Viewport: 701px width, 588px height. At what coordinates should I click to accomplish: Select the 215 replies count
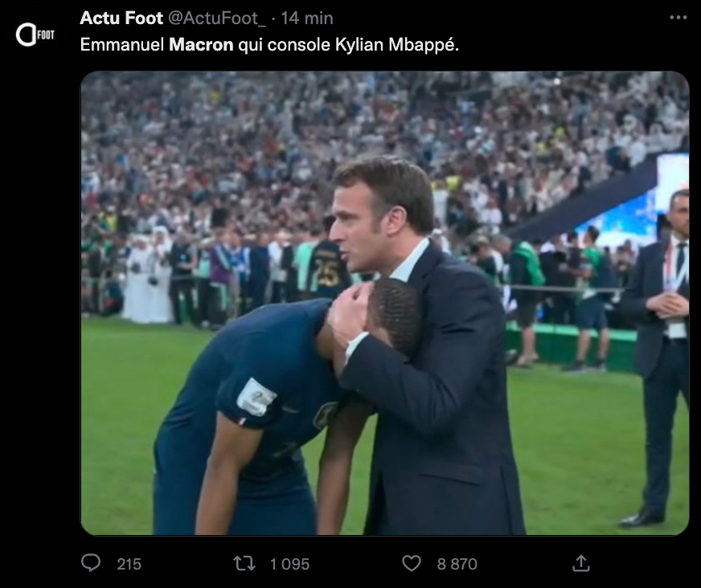[129, 565]
